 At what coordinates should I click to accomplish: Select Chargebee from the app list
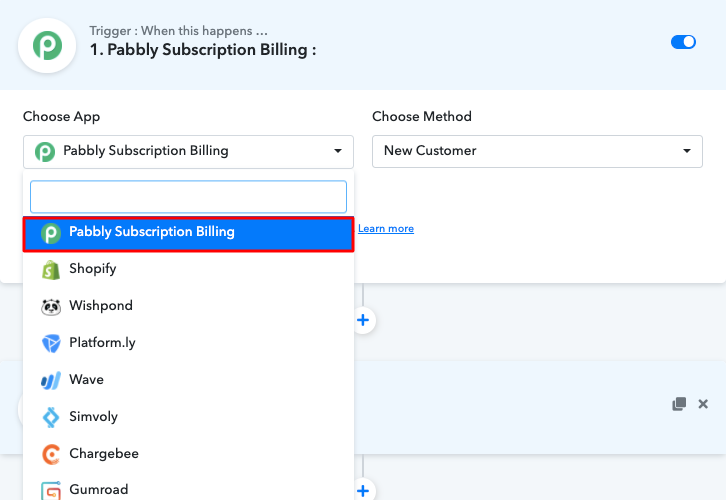pos(188,454)
